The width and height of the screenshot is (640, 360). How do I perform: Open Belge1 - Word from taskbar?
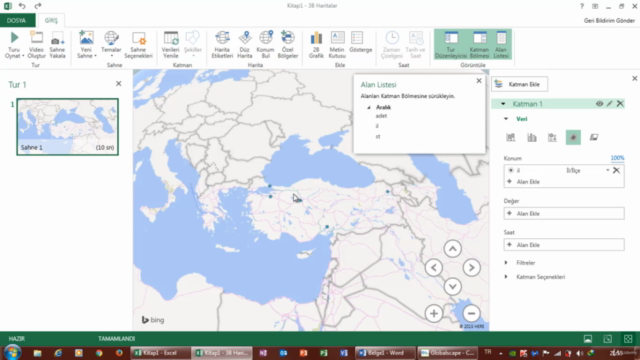coord(386,353)
